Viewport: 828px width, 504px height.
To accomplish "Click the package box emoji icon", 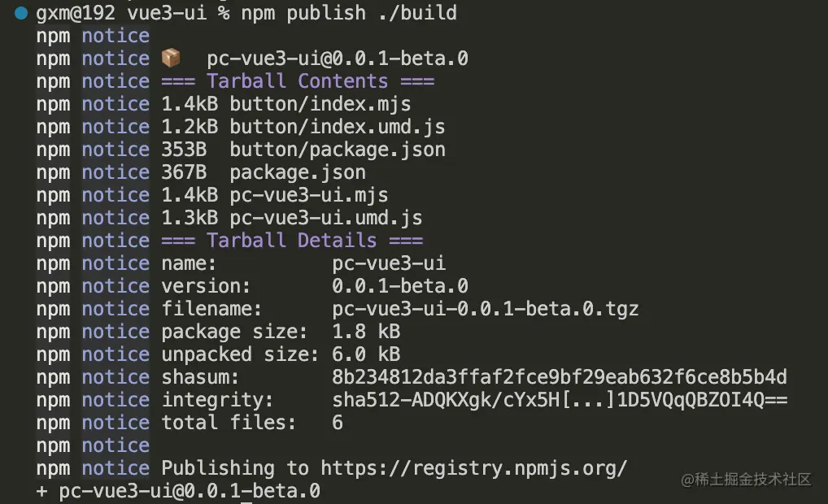I will (171, 58).
